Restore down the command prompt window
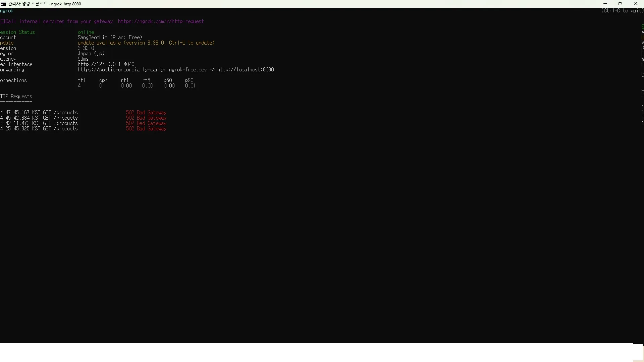Viewport: 644px width, 362px height. coord(620,4)
